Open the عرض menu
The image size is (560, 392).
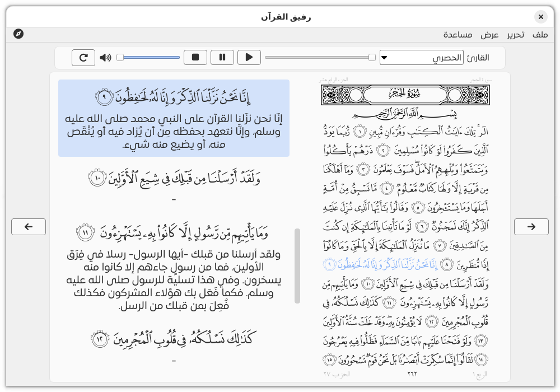tap(489, 35)
